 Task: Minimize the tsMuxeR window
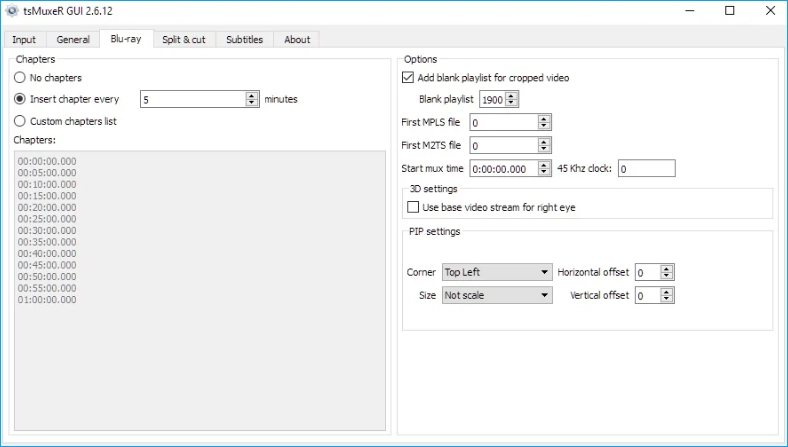tap(690, 11)
